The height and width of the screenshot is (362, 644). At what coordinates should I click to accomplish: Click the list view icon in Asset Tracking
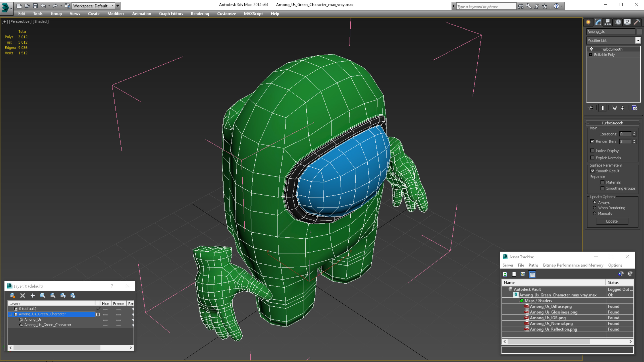point(514,274)
